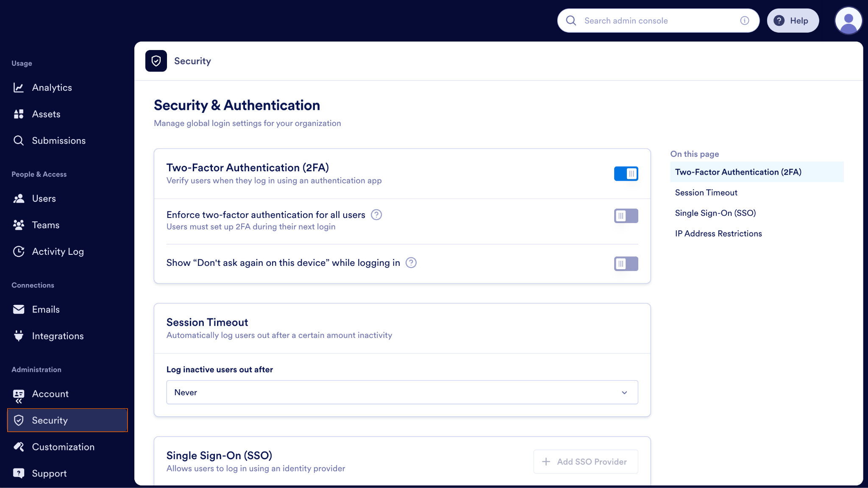Toggle the Don't ask again on device option
The width and height of the screenshot is (868, 488).
tap(626, 263)
